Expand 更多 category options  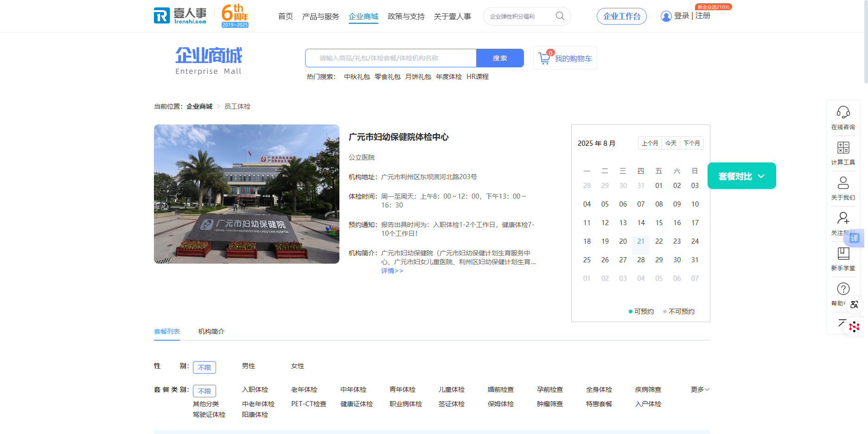(x=700, y=389)
